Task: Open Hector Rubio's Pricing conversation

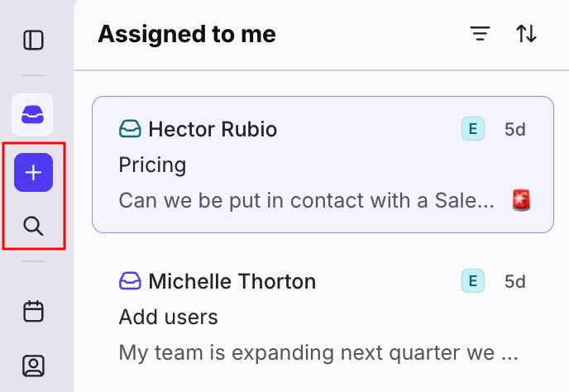Action: click(x=323, y=182)
